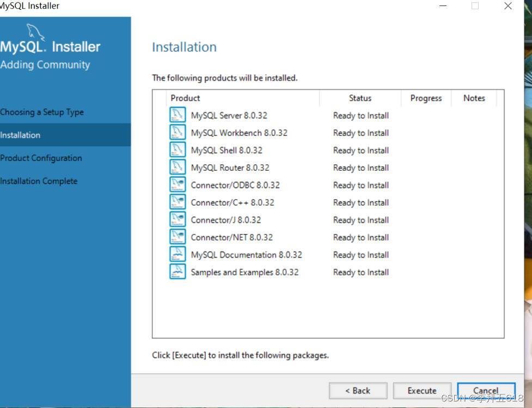532x408 pixels.
Task: Click the Connector/J 8.0.32 icon
Action: (178, 219)
